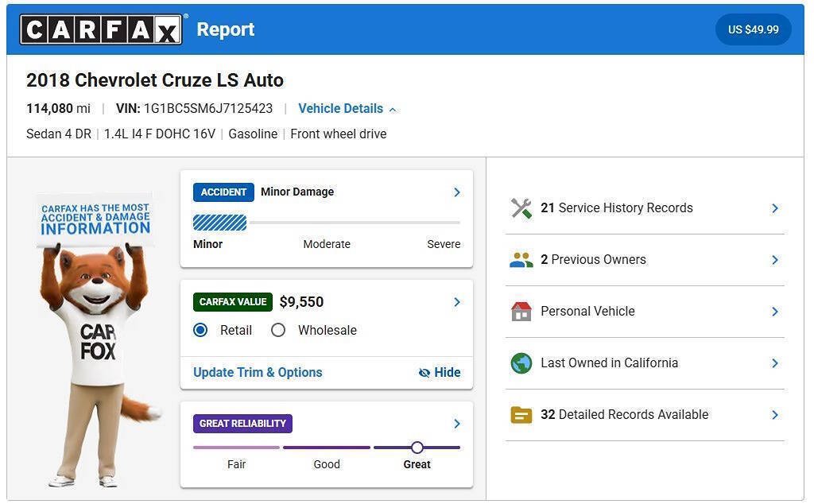This screenshot has height=504, width=814.
Task: Click the Sedan 4 DR body text
Action: coord(59,134)
